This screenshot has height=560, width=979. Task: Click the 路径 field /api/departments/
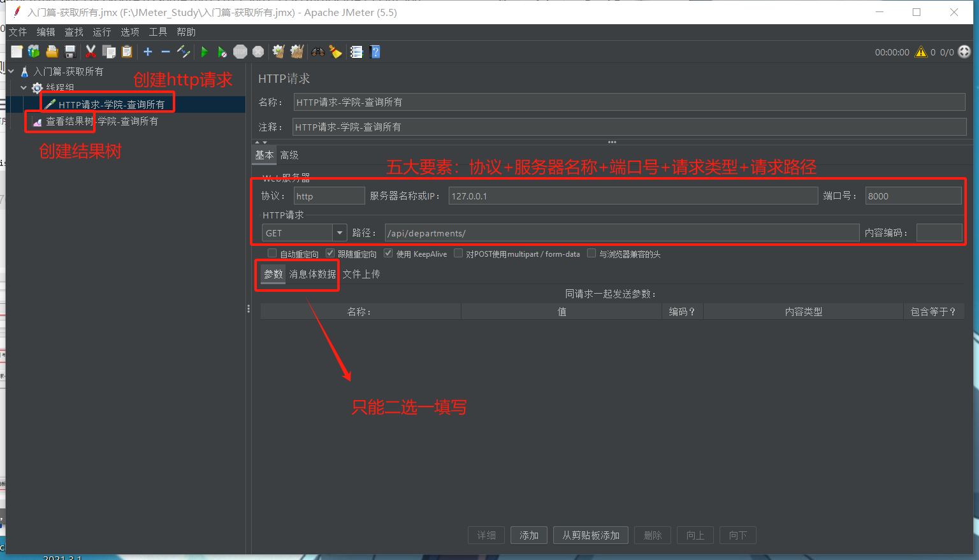point(622,233)
